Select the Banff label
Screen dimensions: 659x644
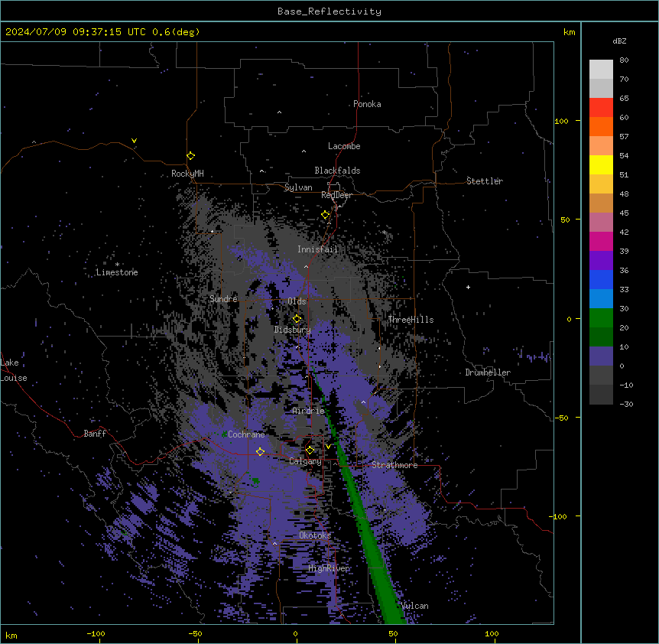(95, 434)
